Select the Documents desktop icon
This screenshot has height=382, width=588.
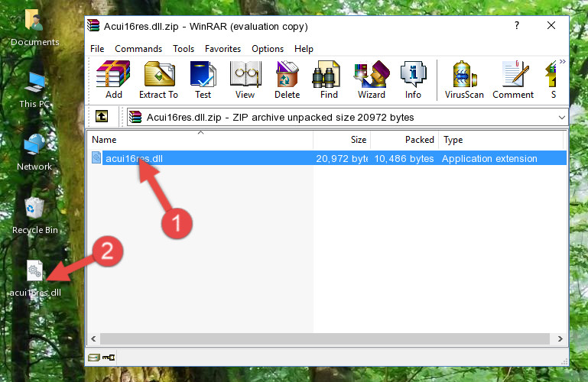coord(34,27)
